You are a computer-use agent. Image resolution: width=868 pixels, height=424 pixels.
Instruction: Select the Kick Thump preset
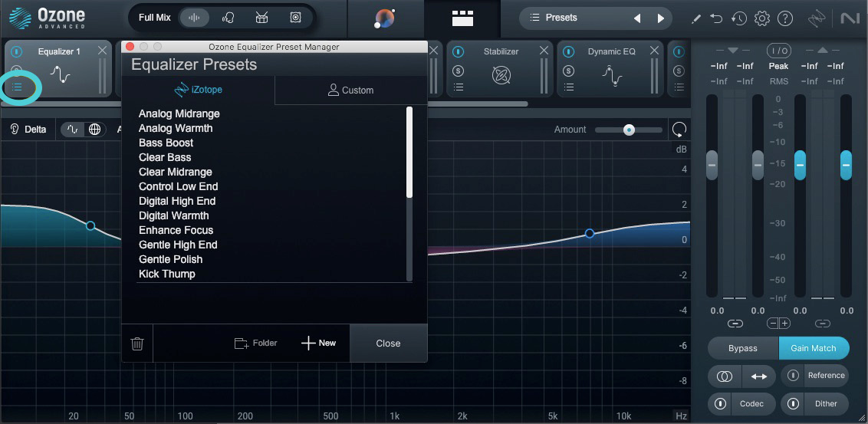tap(166, 274)
